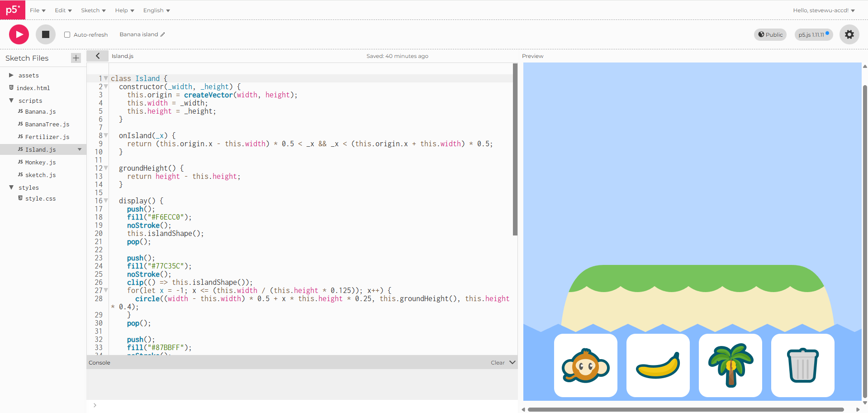Stop the sketch with the stop button

45,34
